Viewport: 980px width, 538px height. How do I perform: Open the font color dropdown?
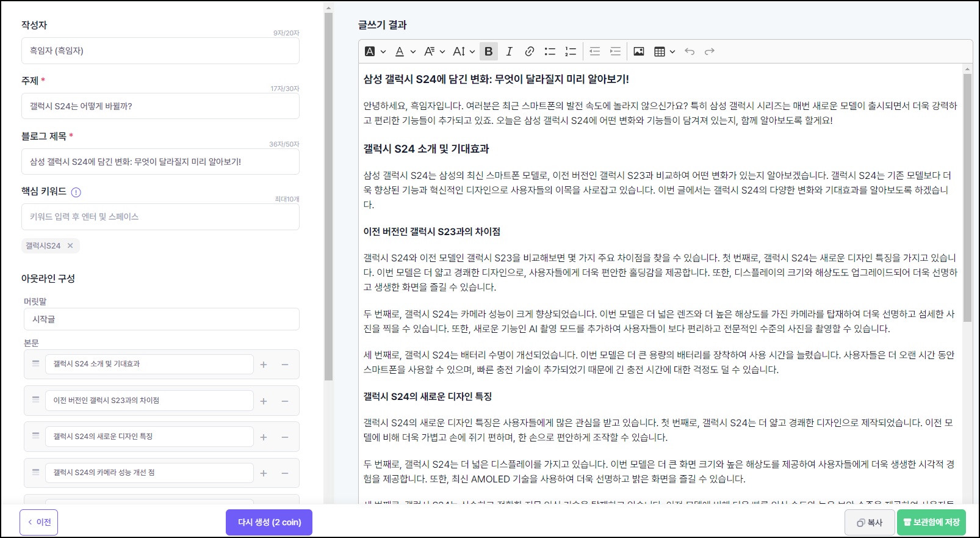(x=413, y=51)
